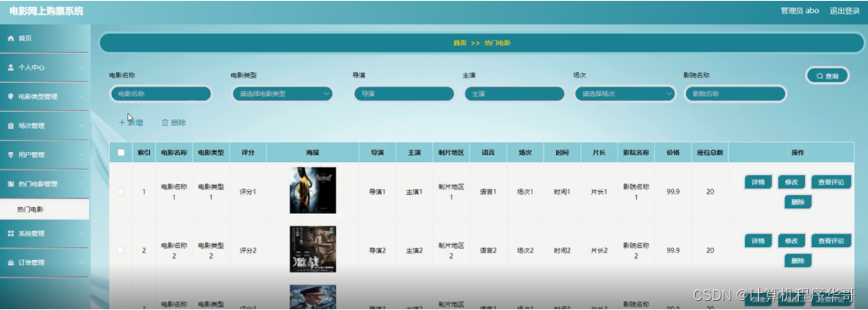Click the 主演 search input field
The image size is (868, 310).
point(514,94)
